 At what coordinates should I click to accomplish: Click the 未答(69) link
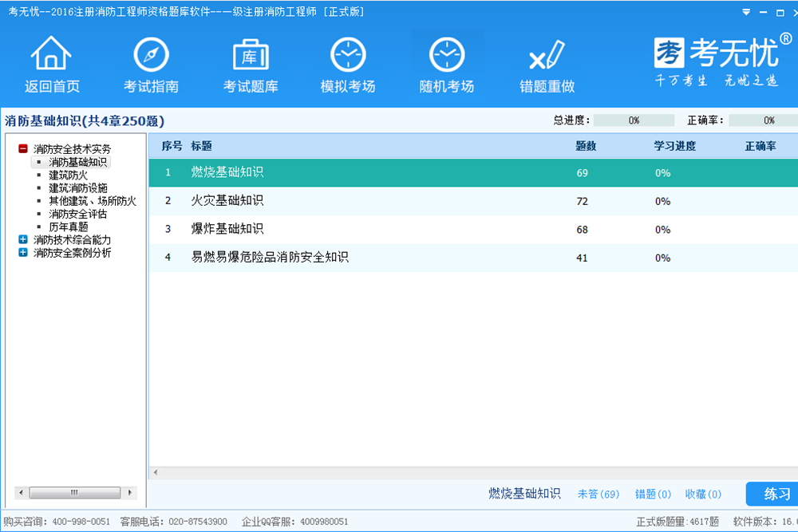click(598, 494)
